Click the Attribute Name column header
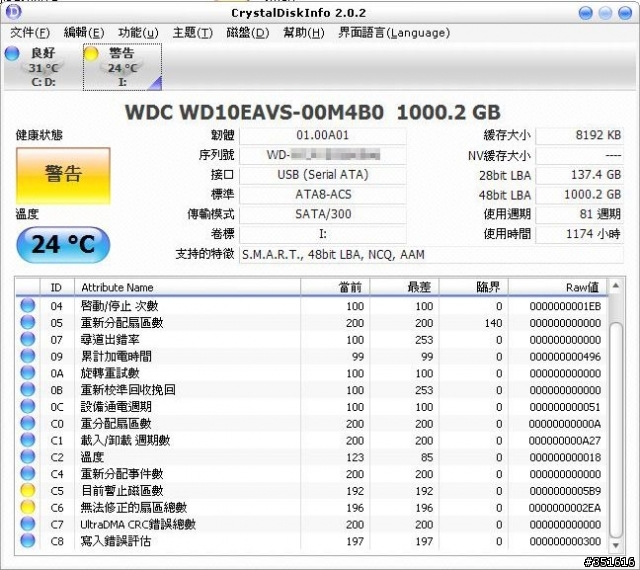Viewport: 640px width, 570px height. [x=187, y=287]
